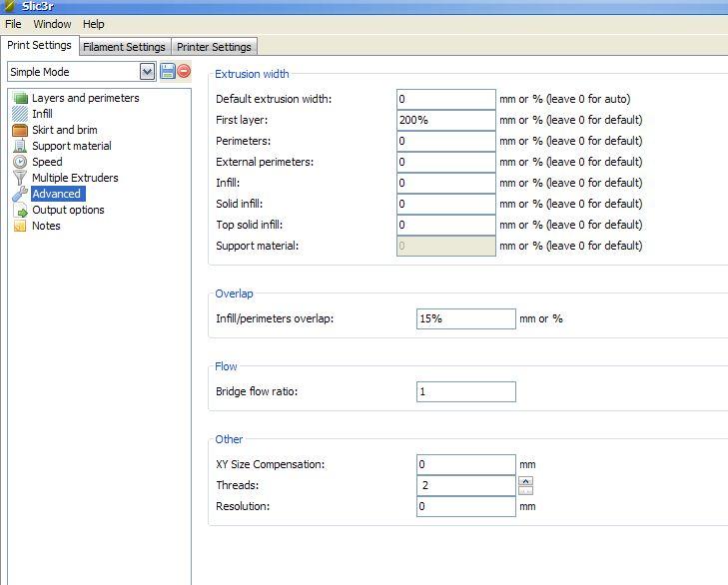The image size is (728, 585).
Task: Select Speed page in sidebar
Action: [x=47, y=162]
